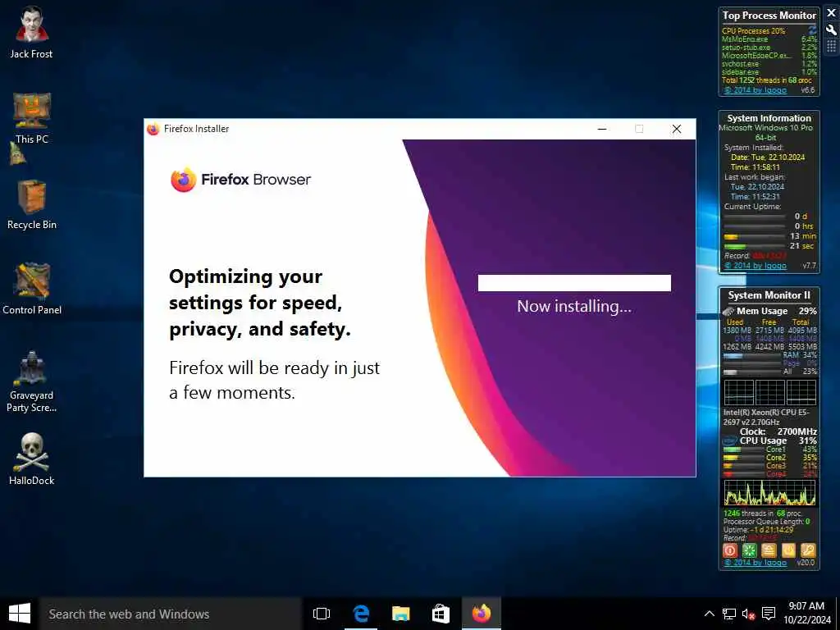Select the Recycle Bin desktop icon
Image resolution: width=840 pixels, height=630 pixels.
point(32,204)
